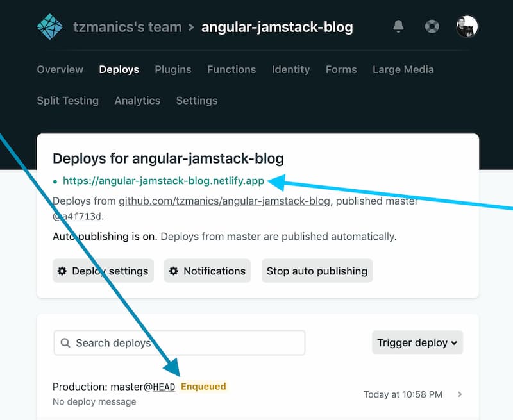
Task: Click the help lifebuoy icon
Action: tap(432, 26)
